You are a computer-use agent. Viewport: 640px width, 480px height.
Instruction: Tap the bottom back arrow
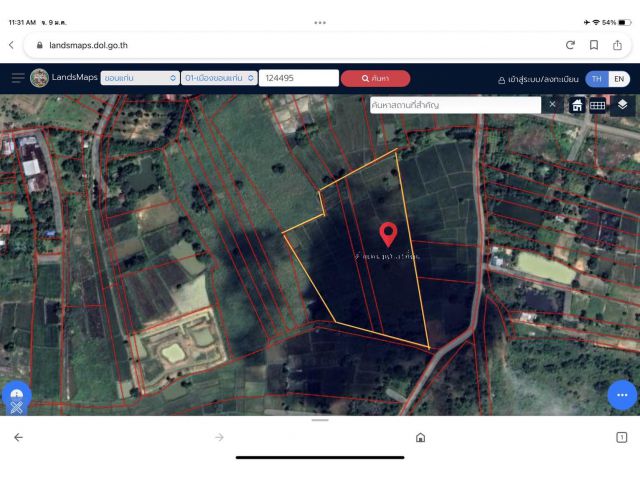tap(18, 438)
